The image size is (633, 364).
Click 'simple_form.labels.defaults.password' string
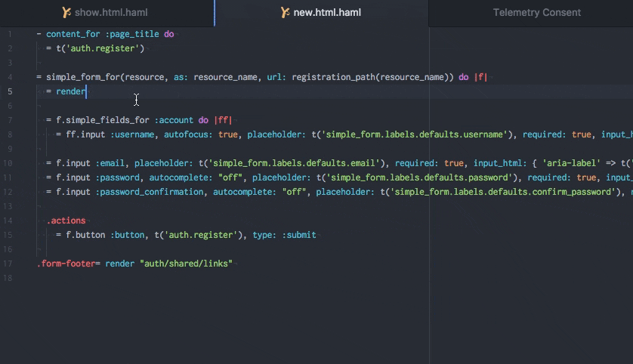click(419, 177)
